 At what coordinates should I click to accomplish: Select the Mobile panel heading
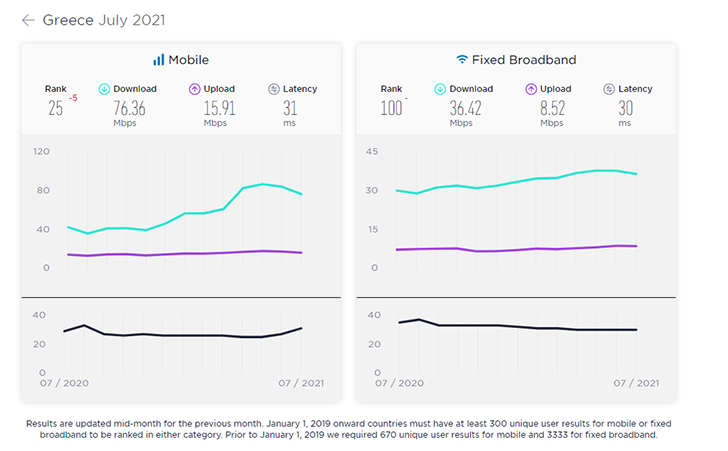[x=188, y=60]
